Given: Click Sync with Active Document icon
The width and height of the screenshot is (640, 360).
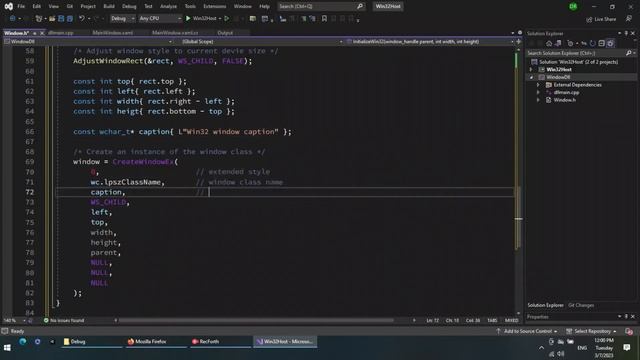Looking at the screenshot, I should [x=584, y=43].
